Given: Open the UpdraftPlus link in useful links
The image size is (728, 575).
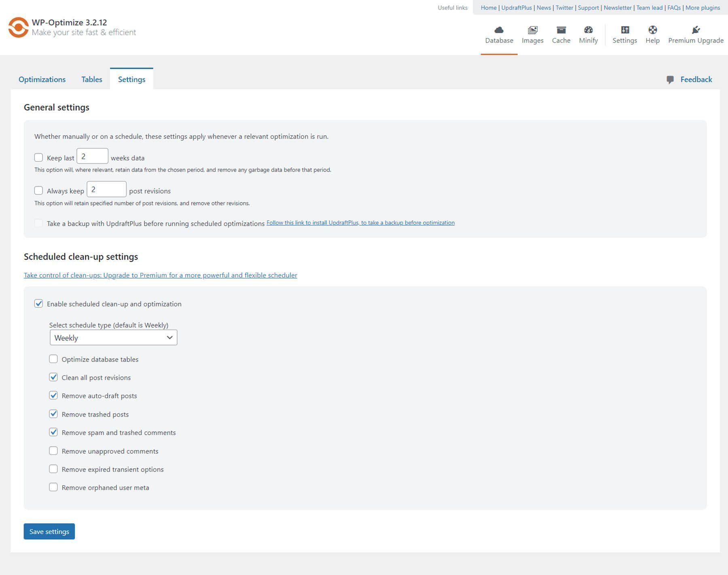Looking at the screenshot, I should click(516, 8).
